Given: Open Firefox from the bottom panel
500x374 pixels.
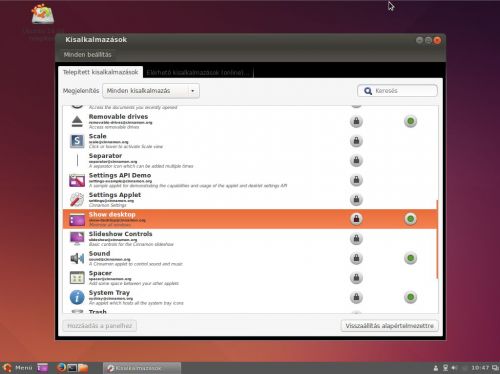Looking at the screenshot, I should (x=61, y=368).
